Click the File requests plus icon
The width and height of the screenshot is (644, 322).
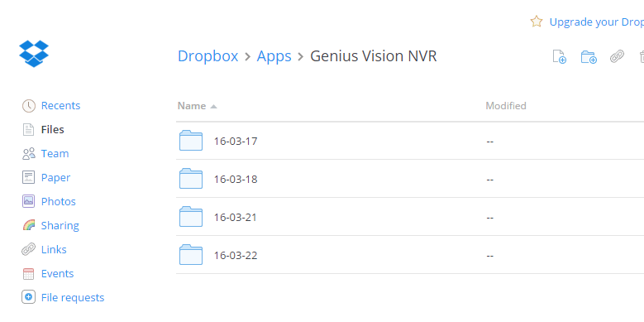click(28, 297)
